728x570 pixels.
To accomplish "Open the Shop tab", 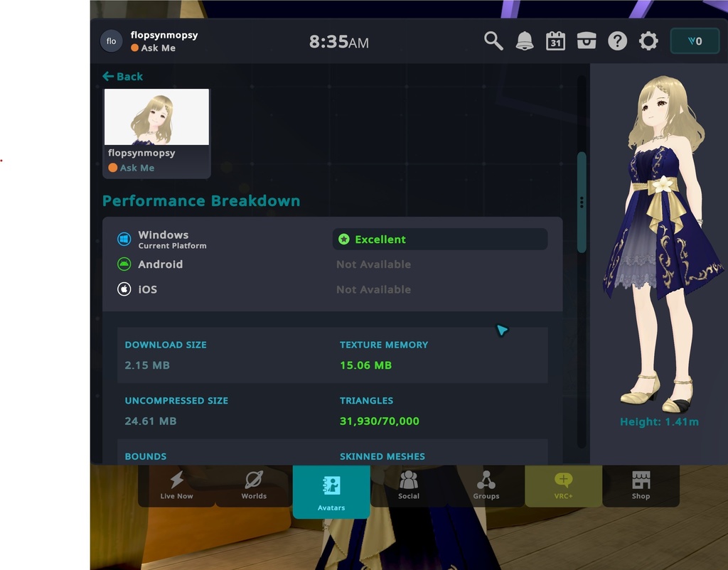I will (x=641, y=486).
